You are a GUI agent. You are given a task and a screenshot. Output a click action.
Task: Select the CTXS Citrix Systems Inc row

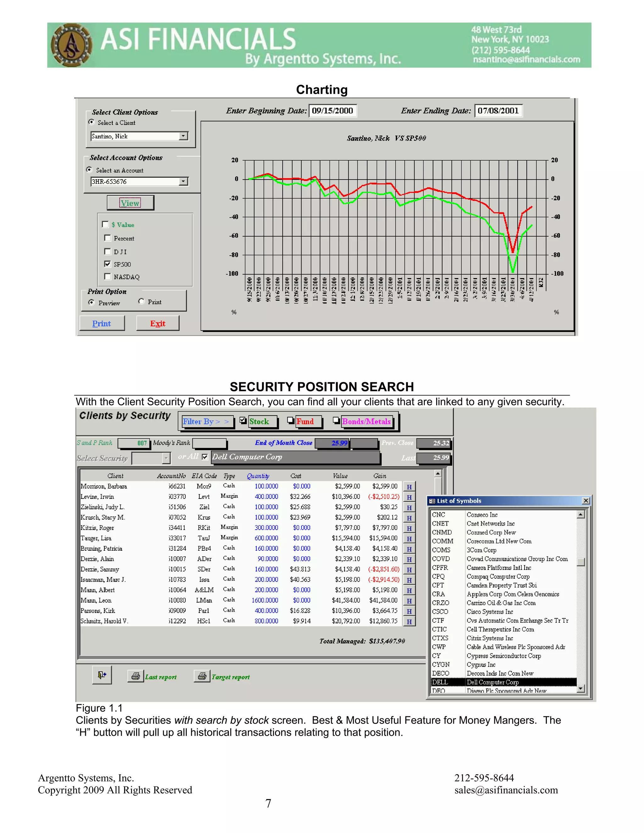pyautogui.click(x=504, y=638)
